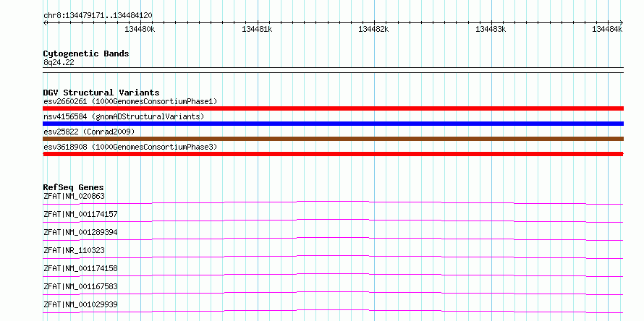Click the blue nsv4156584 variant bar
This screenshot has width=644, height=321.
(333, 124)
